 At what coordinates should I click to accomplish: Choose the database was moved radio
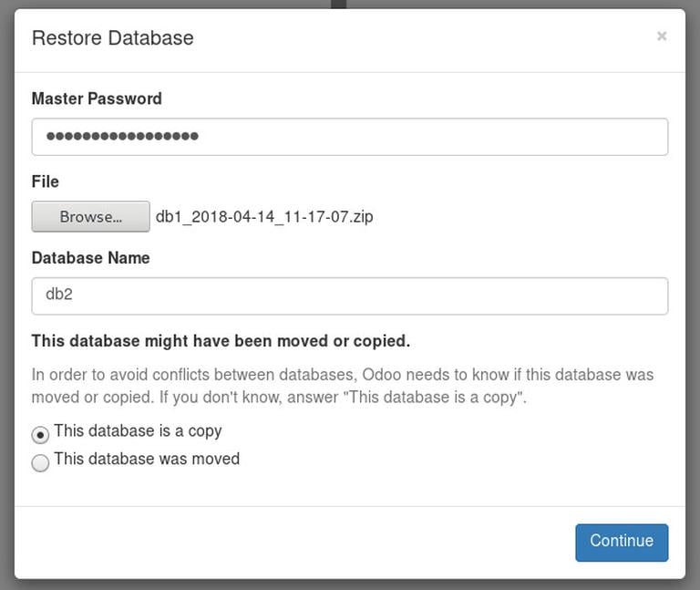[x=40, y=462]
